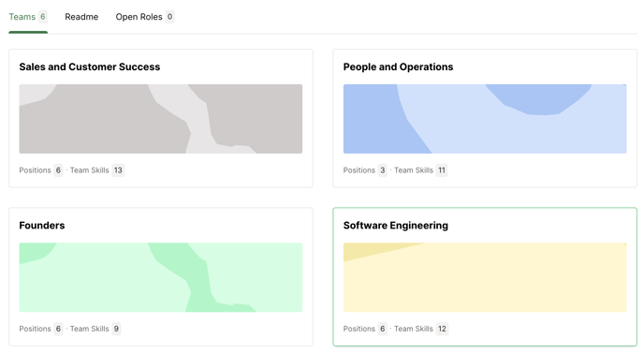The image size is (644, 353).
Task: Click the gray Sales and Customer Success banner
Action: [161, 119]
